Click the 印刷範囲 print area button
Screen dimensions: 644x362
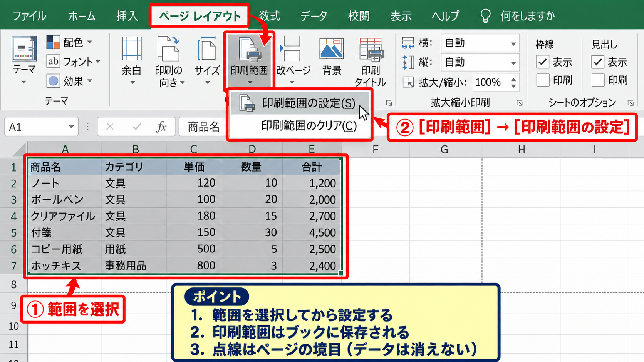pos(249,60)
